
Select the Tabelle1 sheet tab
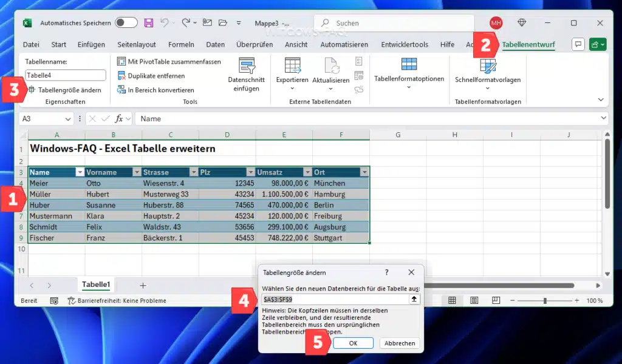(x=96, y=285)
